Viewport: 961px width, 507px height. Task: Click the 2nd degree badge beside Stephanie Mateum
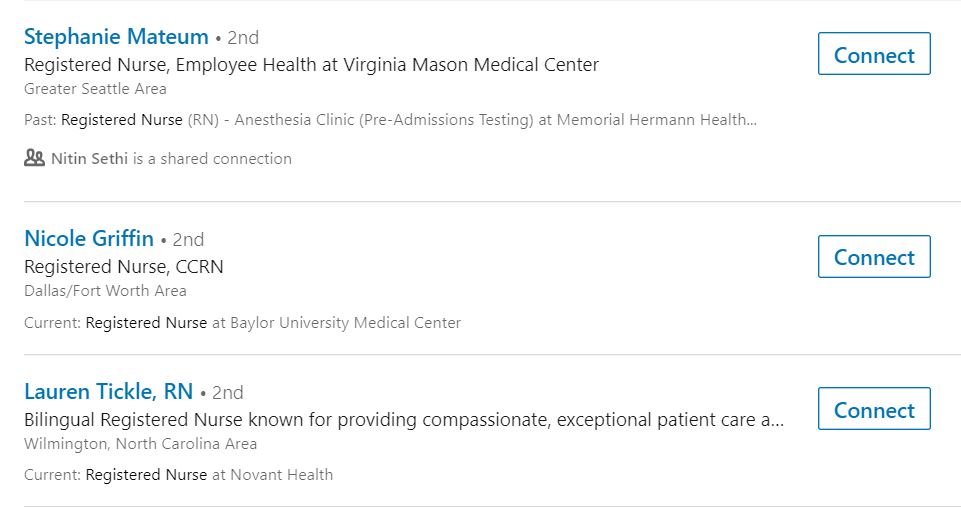point(242,38)
